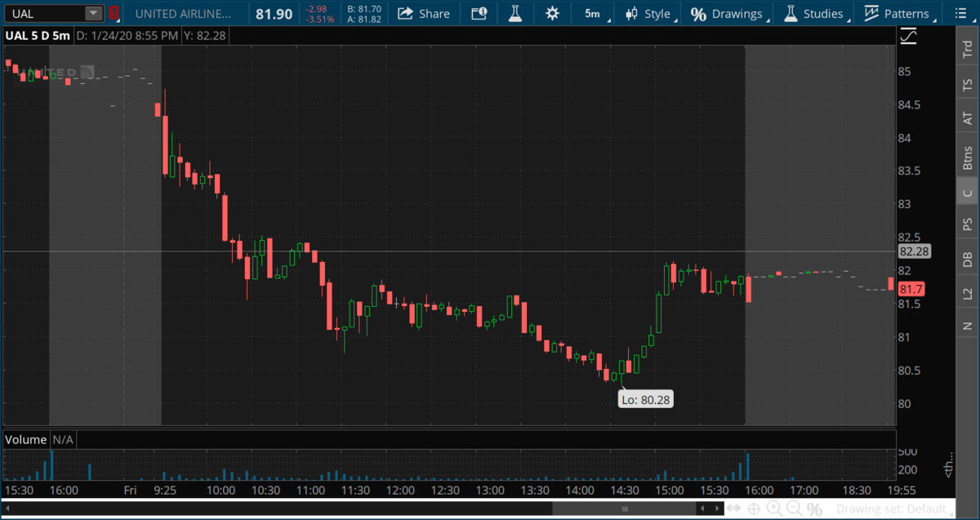Select the C sidebar tab
The height and width of the screenshot is (520, 980).
click(968, 193)
